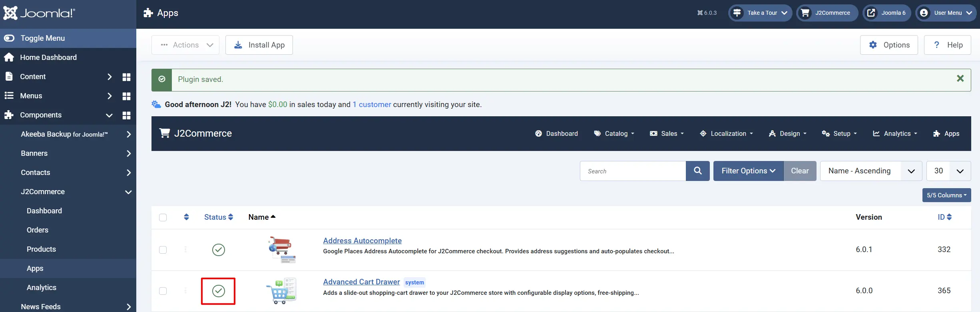Viewport: 980px width, 312px height.
Task: Open Content dashboard grid icon
Action: pyautogui.click(x=126, y=77)
